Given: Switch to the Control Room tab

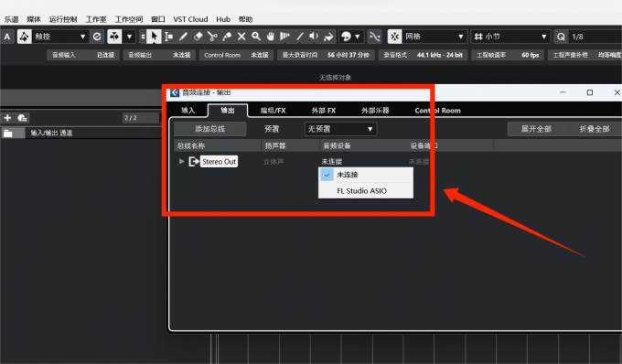Looking at the screenshot, I should pos(437,111).
